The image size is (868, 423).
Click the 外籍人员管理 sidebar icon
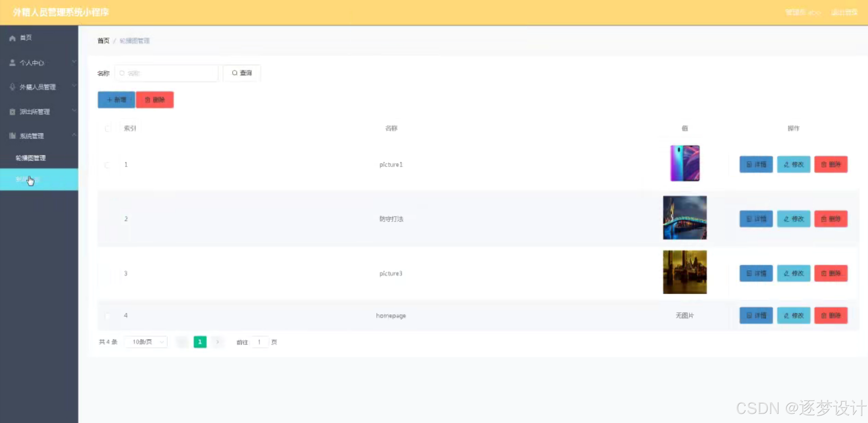13,87
